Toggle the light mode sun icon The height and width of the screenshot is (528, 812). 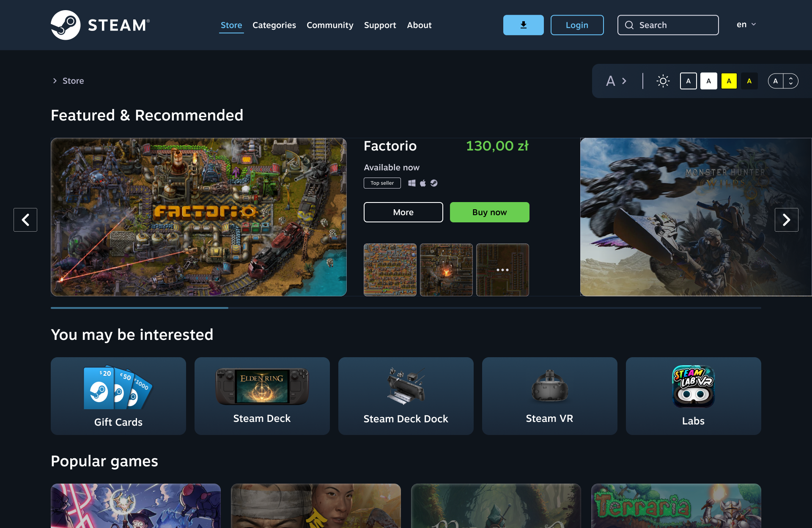pyautogui.click(x=663, y=81)
